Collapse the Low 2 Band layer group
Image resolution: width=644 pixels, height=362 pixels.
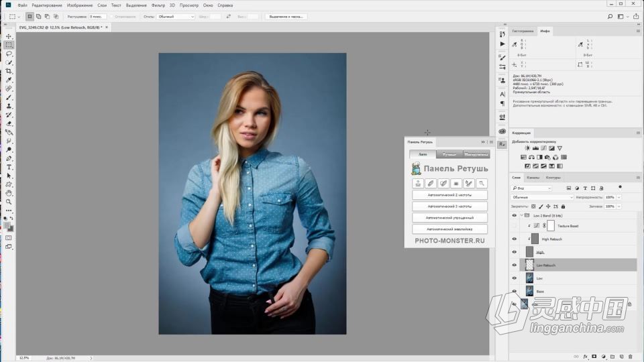coord(521,216)
